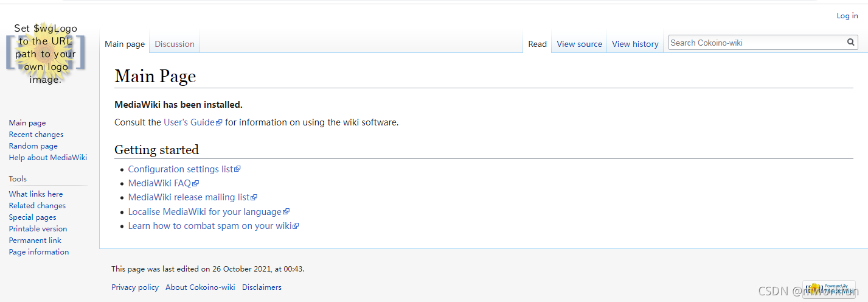868x302 pixels.
Task: Open the Permanent link
Action: pos(35,241)
